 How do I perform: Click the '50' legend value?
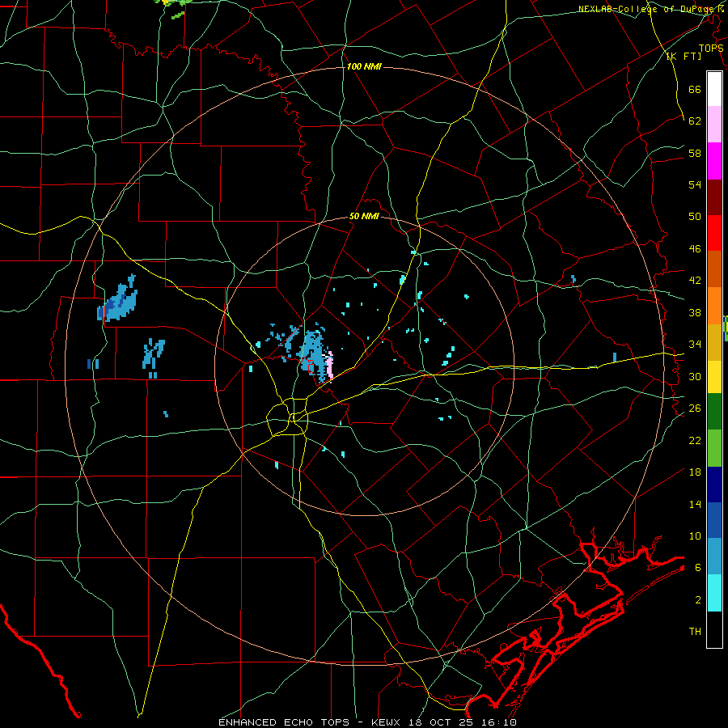pos(695,216)
